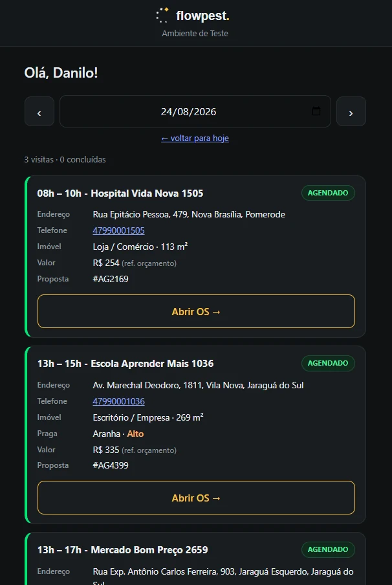Viewport: 392px width, 585px height.
Task: Click AGENDADO badge on Hospital Vida Nova
Action: tap(328, 193)
